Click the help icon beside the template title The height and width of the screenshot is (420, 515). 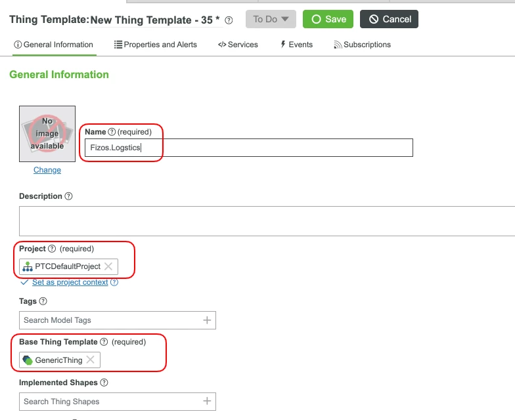pos(229,20)
